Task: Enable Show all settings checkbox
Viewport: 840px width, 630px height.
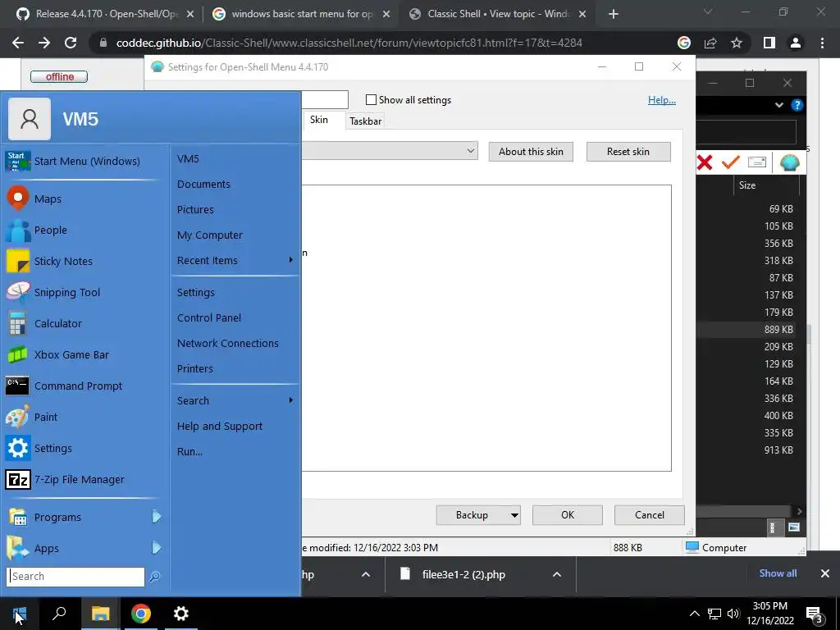Action: [371, 99]
